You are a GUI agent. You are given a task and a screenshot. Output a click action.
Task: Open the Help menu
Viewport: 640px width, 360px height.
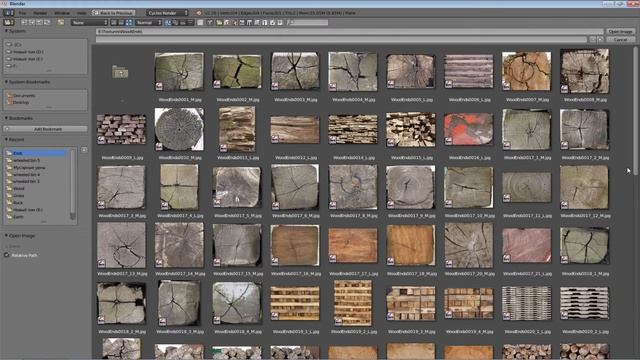(x=81, y=13)
